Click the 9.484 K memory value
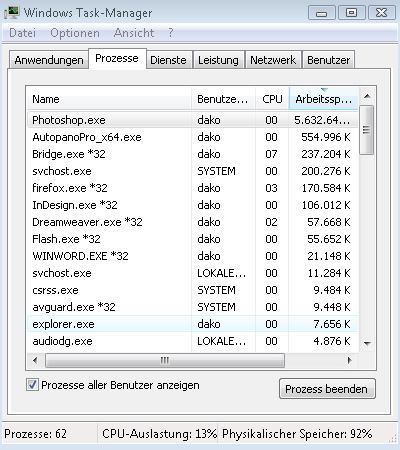The width and height of the screenshot is (400, 450). [332, 290]
